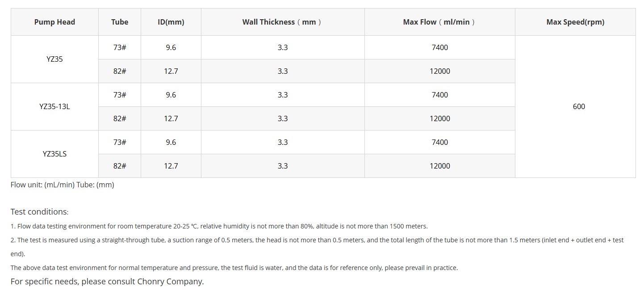Click the Pump Head column header
Image resolution: width=644 pixels, height=304 pixels.
pos(54,22)
